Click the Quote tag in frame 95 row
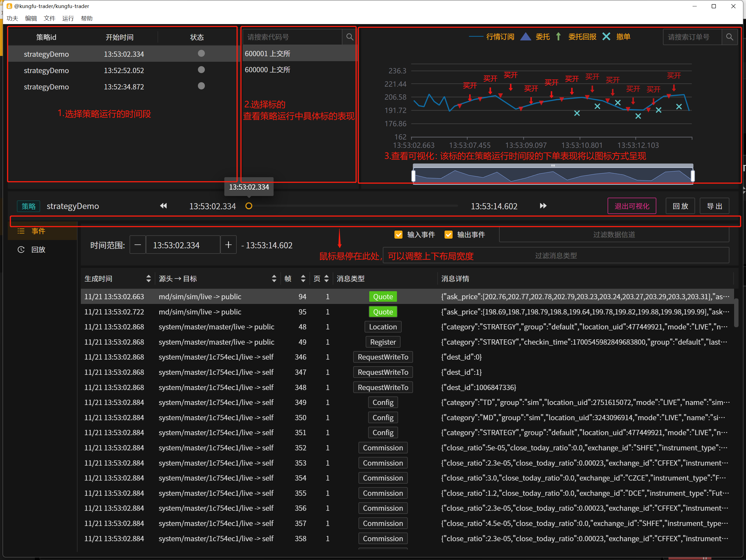This screenshot has width=746, height=560. 383,312
